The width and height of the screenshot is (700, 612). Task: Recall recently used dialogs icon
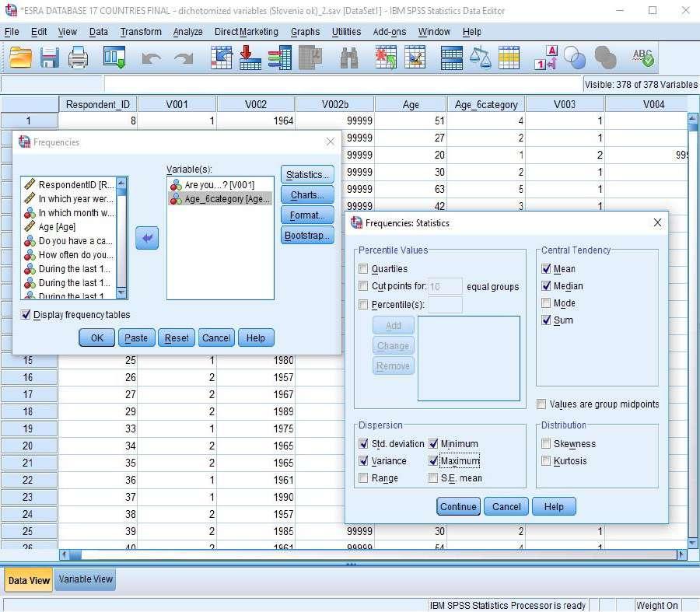114,58
